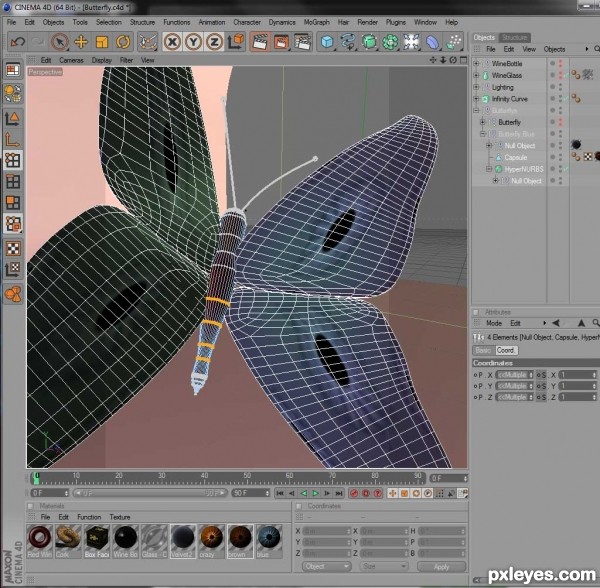Switch to the Coord. tab
This screenshot has height=588, width=600.
[x=506, y=350]
